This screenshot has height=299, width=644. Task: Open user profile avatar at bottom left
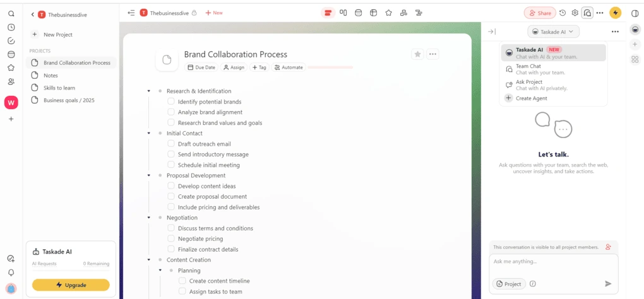click(x=11, y=288)
